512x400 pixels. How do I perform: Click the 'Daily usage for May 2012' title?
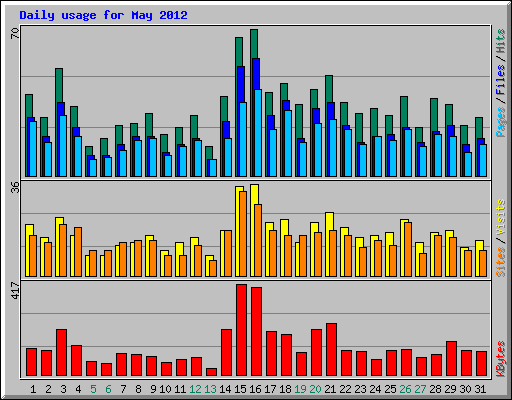click(x=103, y=15)
